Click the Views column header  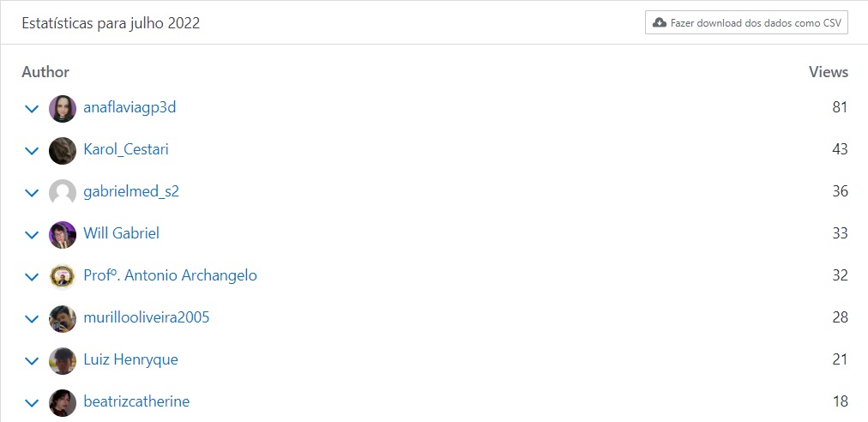(828, 72)
